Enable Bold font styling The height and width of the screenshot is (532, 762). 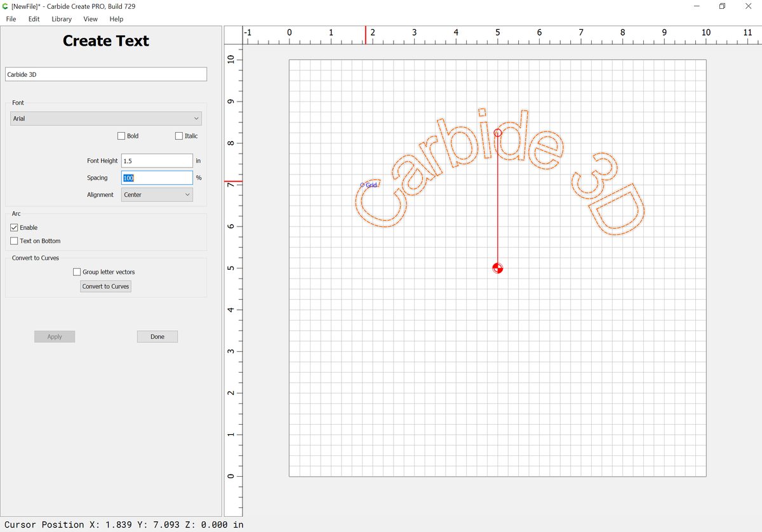click(121, 135)
